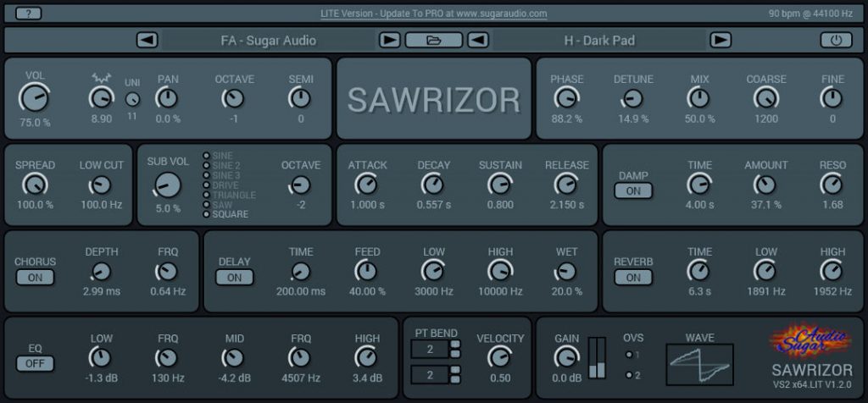868x403 pixels.
Task: Open the Update To PRO link
Action: [x=433, y=14]
